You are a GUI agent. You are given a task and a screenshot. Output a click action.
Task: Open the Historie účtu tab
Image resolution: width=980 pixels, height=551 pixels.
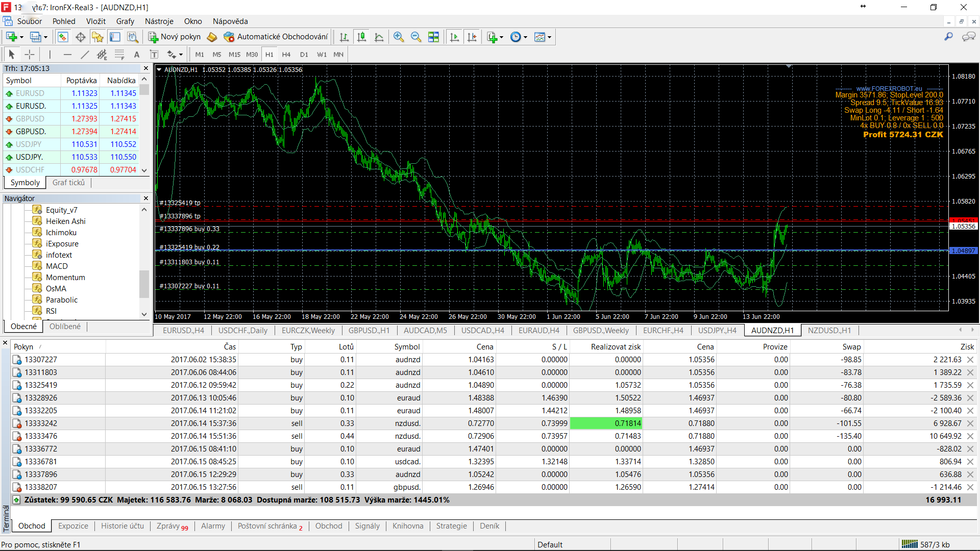(122, 526)
